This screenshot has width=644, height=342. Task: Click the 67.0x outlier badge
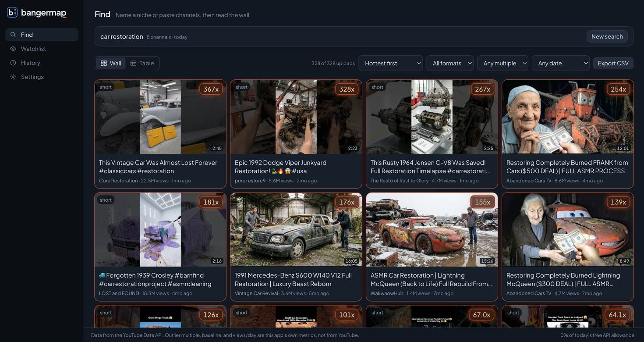click(x=481, y=315)
